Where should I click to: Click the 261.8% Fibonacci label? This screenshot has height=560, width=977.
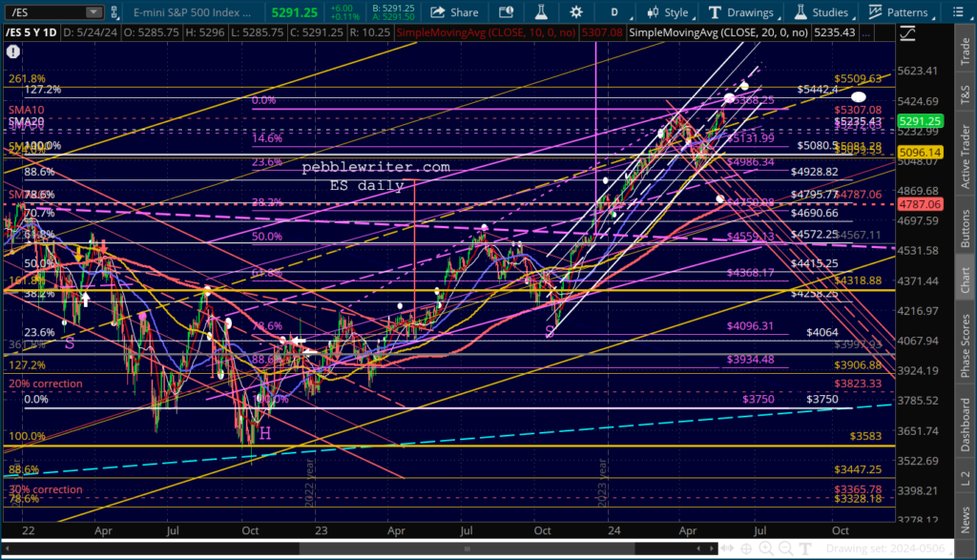point(27,78)
